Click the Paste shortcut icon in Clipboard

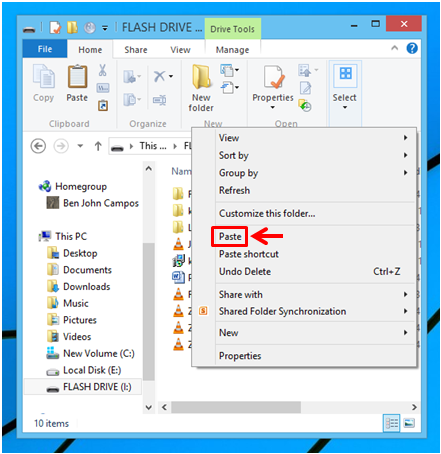(103, 106)
